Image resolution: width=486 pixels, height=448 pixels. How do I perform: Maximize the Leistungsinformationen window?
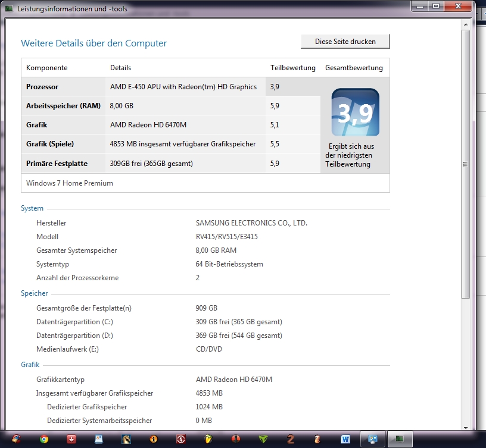tap(436, 6)
